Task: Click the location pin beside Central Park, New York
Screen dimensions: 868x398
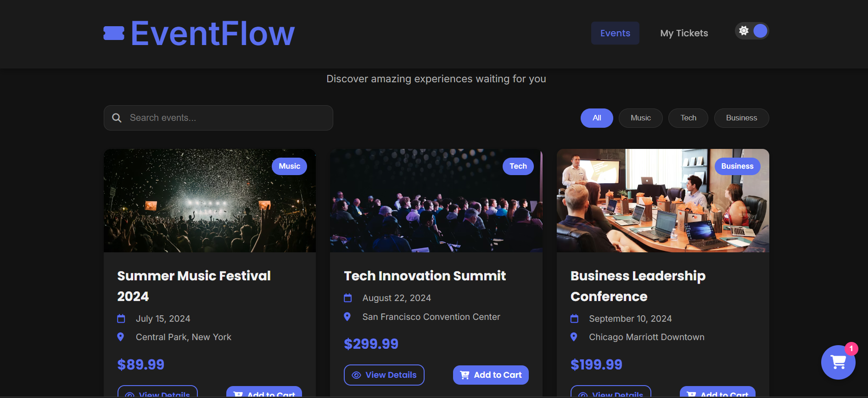Action: coord(121,336)
